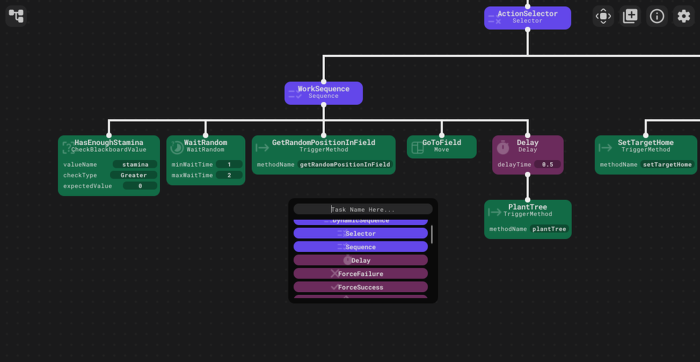Click the task list scrollbar
The height and width of the screenshot is (362, 700).
(432, 234)
